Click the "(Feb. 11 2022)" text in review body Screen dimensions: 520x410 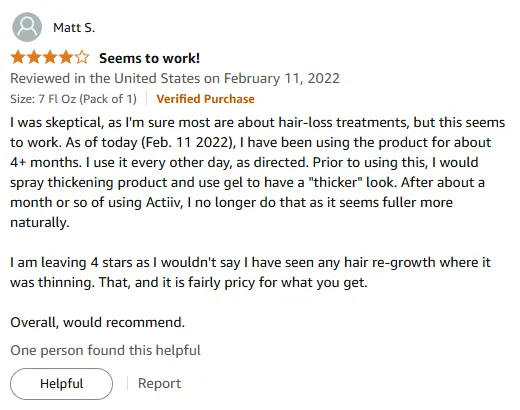click(x=188, y=143)
